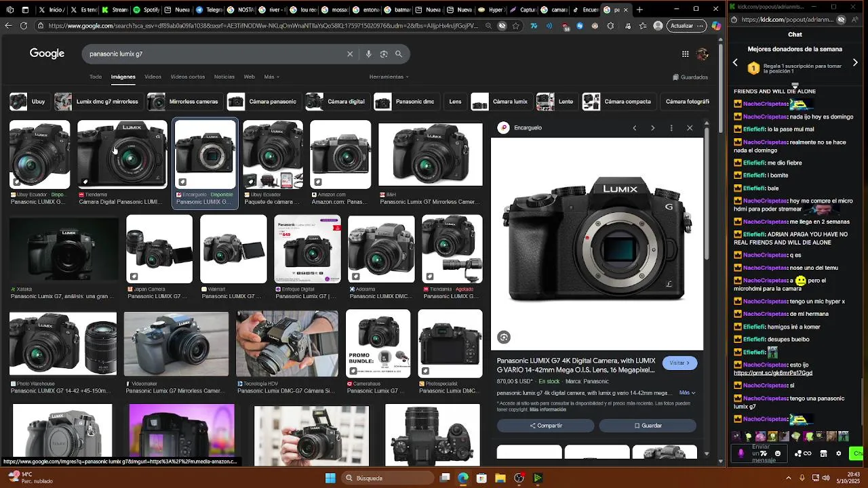Show hidden system tray icons
This screenshot has height=488, width=868.
click(x=788, y=478)
